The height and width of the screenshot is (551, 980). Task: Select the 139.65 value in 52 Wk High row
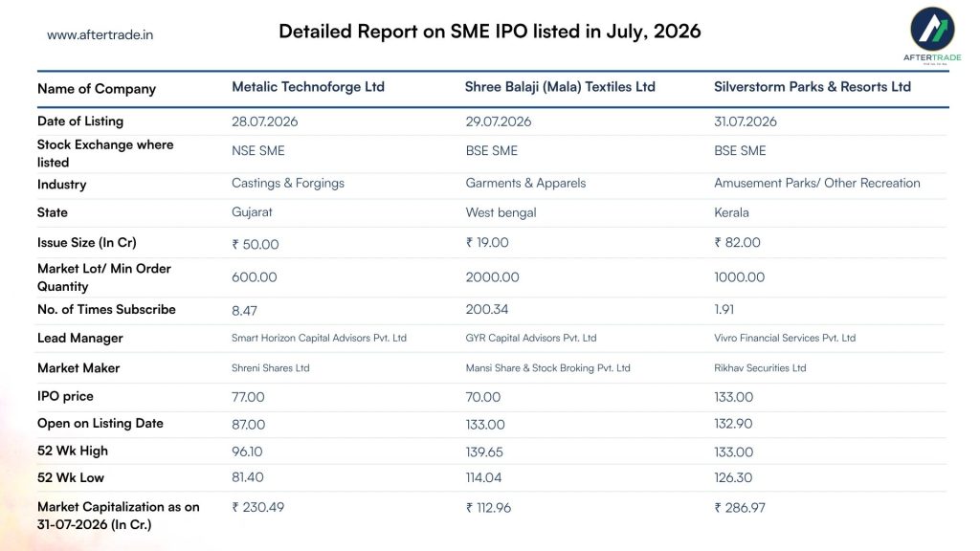click(484, 452)
